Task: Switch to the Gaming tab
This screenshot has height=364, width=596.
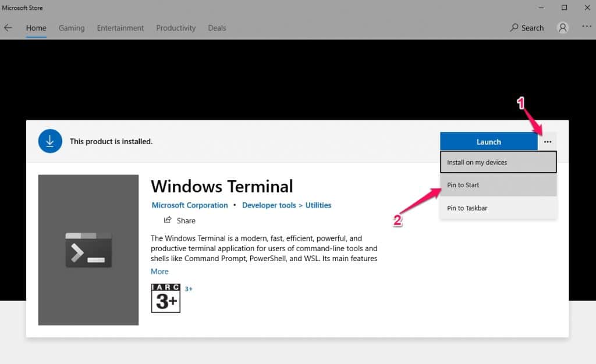Action: tap(71, 27)
